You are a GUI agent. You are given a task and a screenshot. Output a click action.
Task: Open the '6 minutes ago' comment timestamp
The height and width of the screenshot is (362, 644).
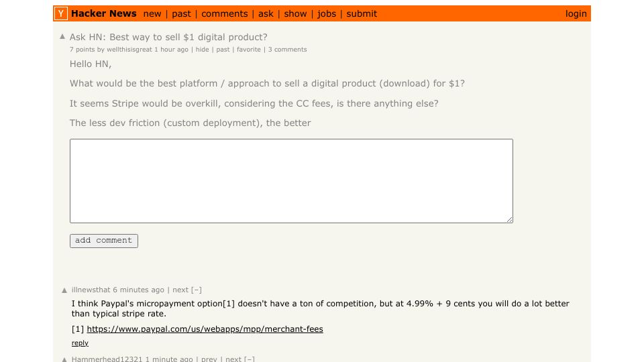tap(138, 290)
